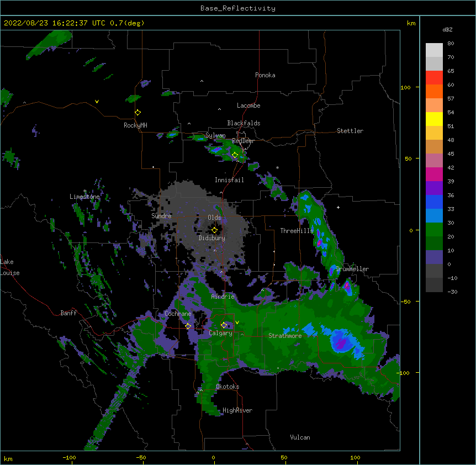
Task: Click the HighRiver label
Action: tap(237, 410)
